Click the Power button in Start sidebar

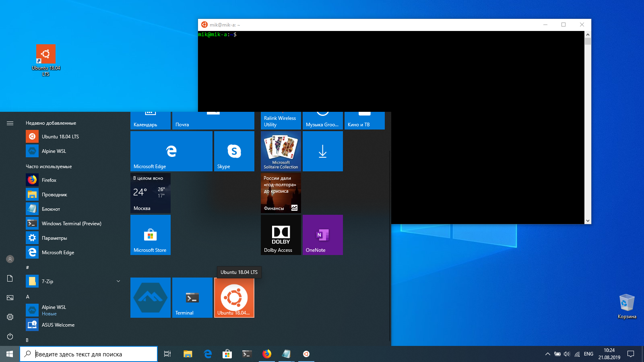click(x=10, y=336)
